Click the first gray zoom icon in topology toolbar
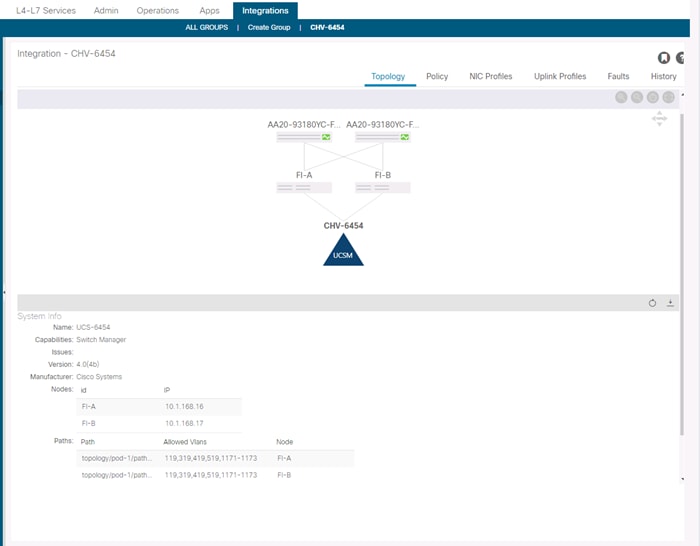Viewport: 700px width, 546px height. (621, 97)
